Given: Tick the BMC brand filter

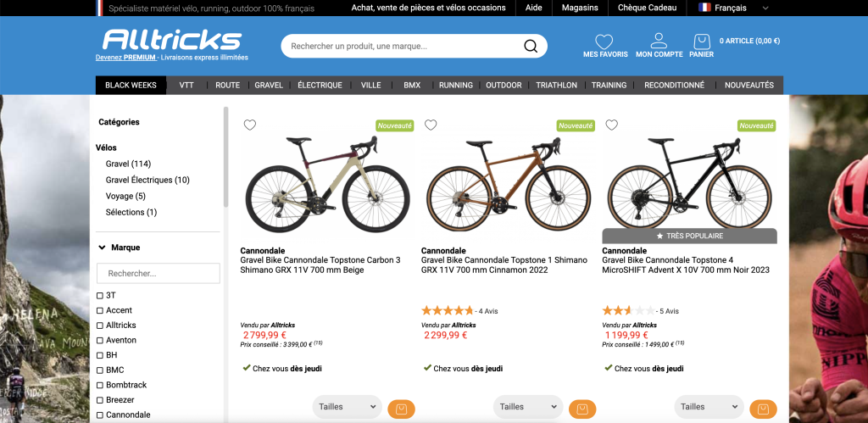Looking at the screenshot, I should pyautogui.click(x=100, y=370).
